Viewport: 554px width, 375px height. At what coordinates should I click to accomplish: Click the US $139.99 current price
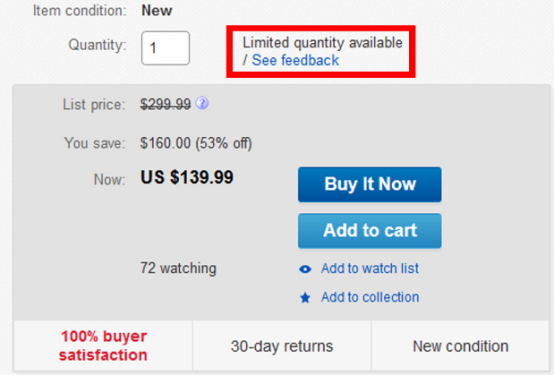(187, 177)
